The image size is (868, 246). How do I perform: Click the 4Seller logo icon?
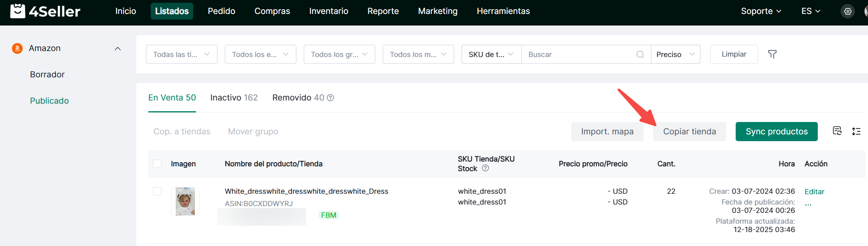(x=18, y=11)
